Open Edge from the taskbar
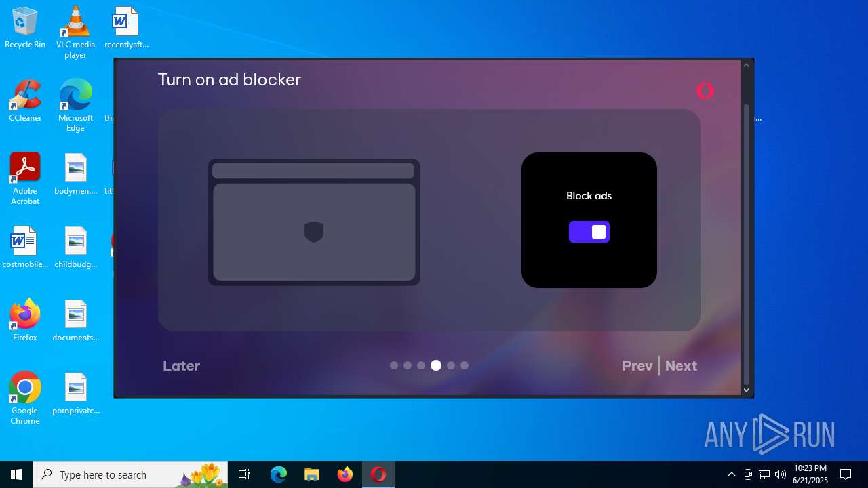868x488 pixels. 279,474
